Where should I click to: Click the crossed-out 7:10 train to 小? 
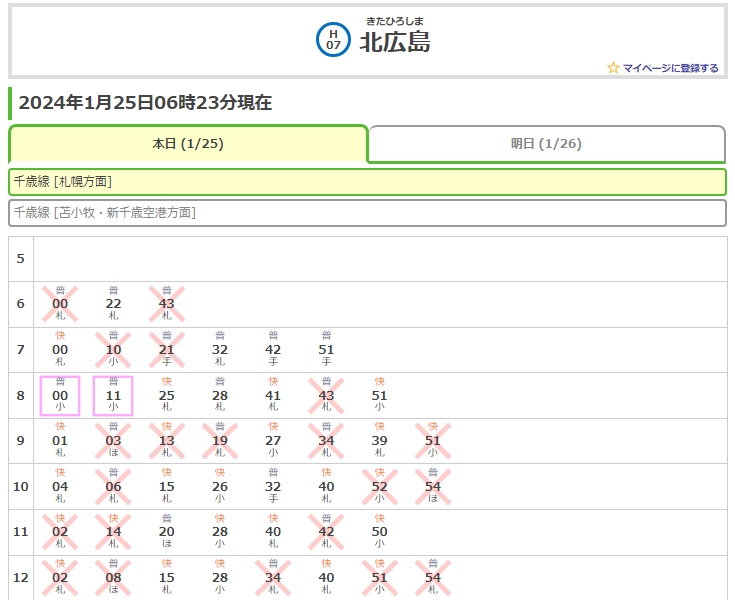(113, 349)
